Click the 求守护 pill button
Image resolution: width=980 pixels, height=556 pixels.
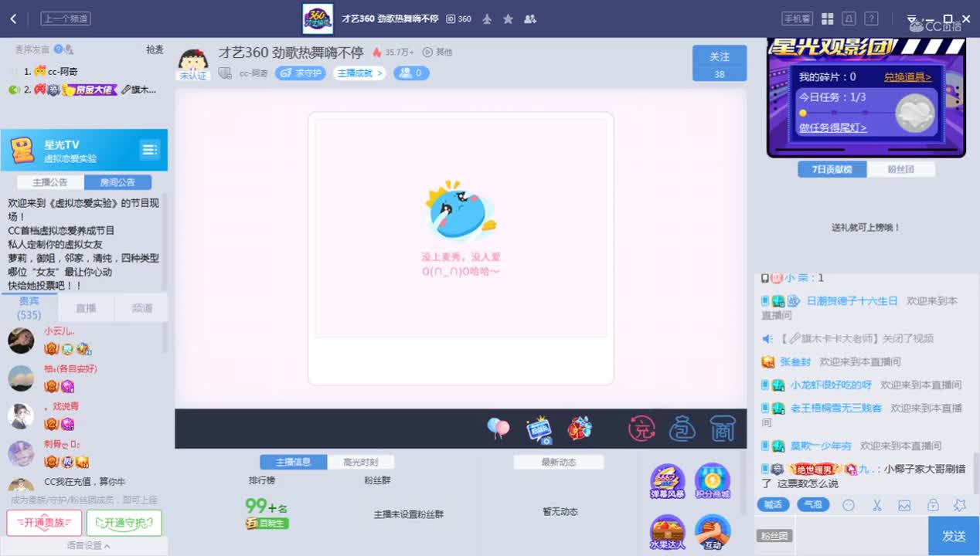pyautogui.click(x=301, y=73)
